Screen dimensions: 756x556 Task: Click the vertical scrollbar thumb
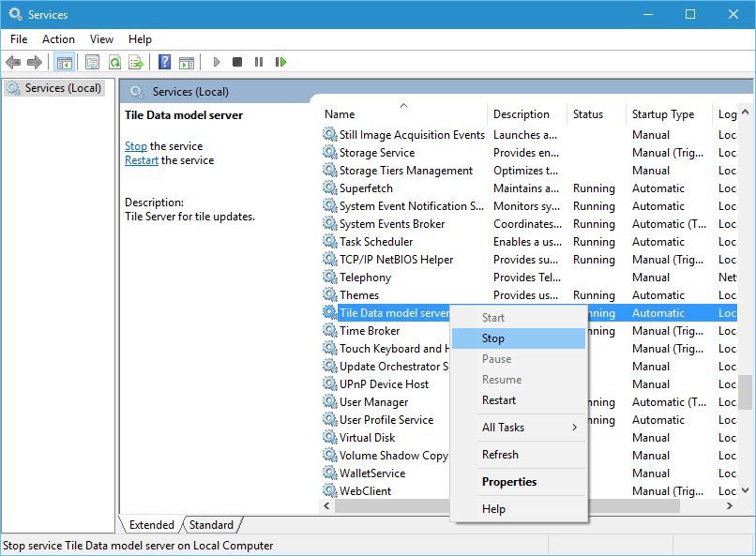coord(745,392)
